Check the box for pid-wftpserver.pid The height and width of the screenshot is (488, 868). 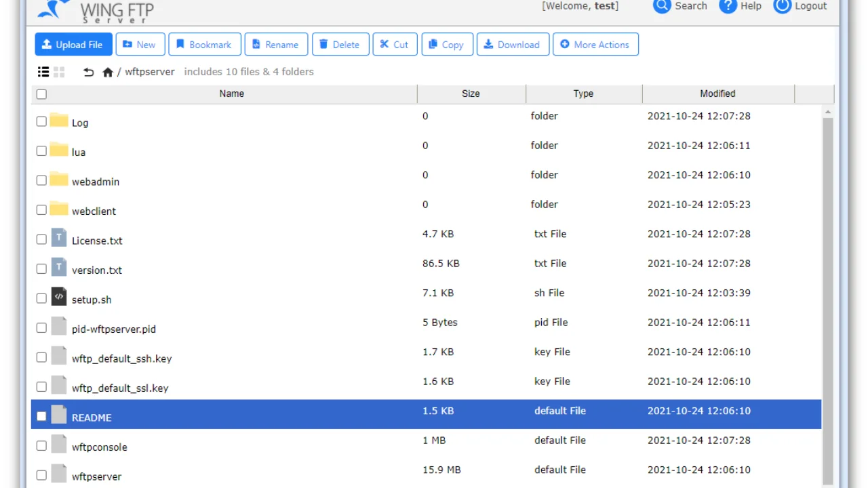click(x=41, y=327)
